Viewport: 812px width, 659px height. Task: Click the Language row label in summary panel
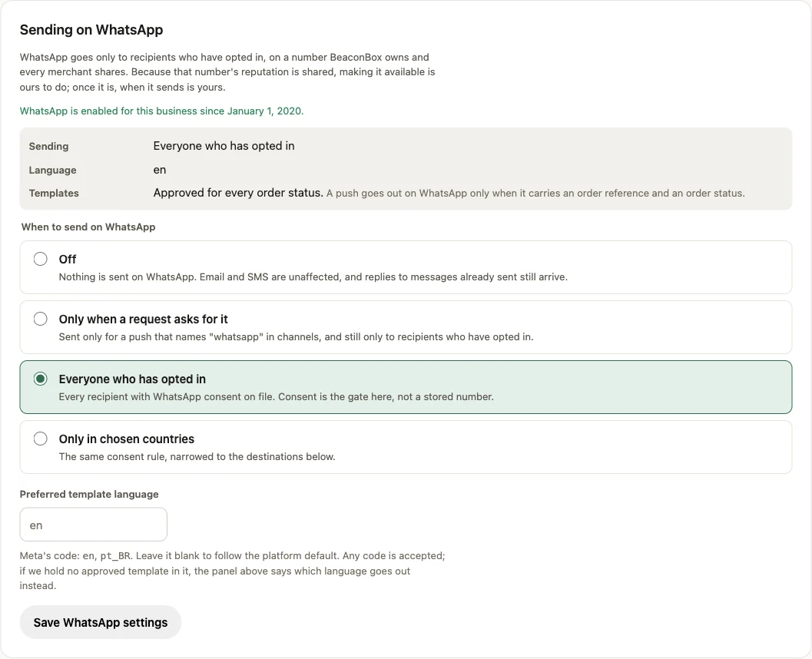(x=52, y=170)
